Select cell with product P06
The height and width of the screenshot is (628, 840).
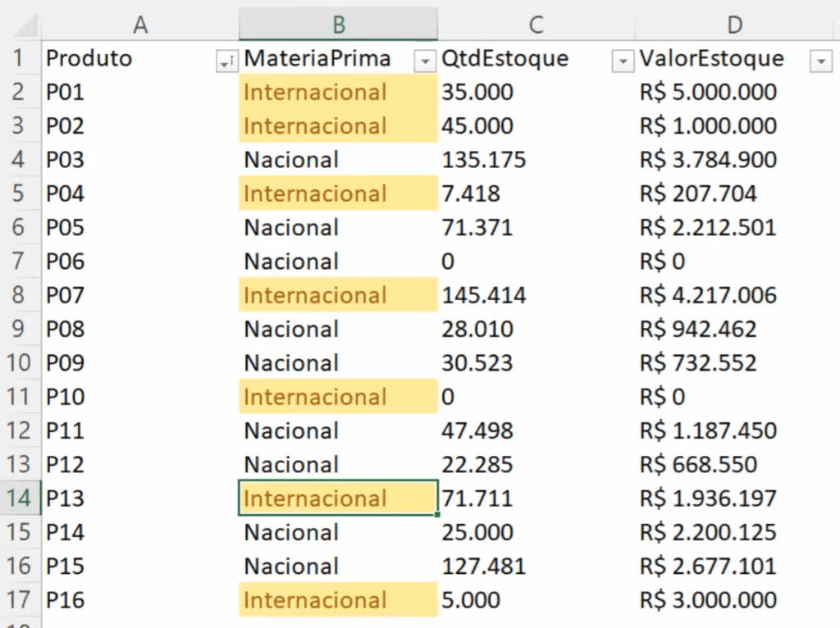click(x=140, y=261)
